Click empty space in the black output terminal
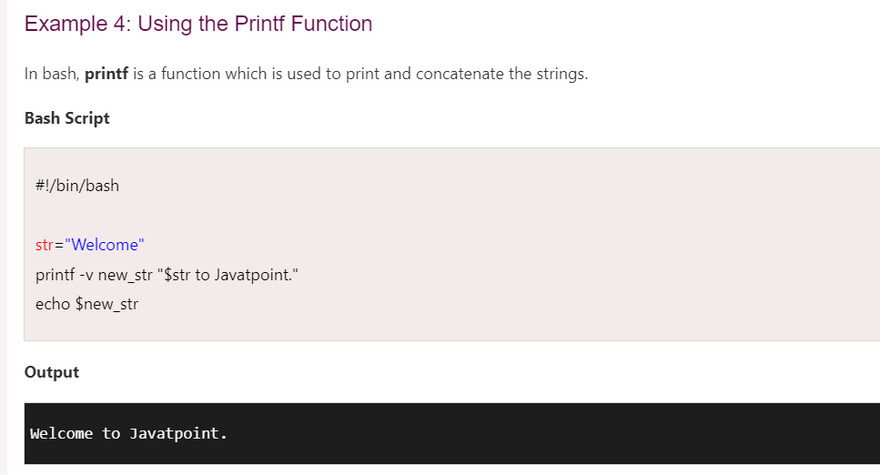Screen dimensions: 880x475 [550, 433]
